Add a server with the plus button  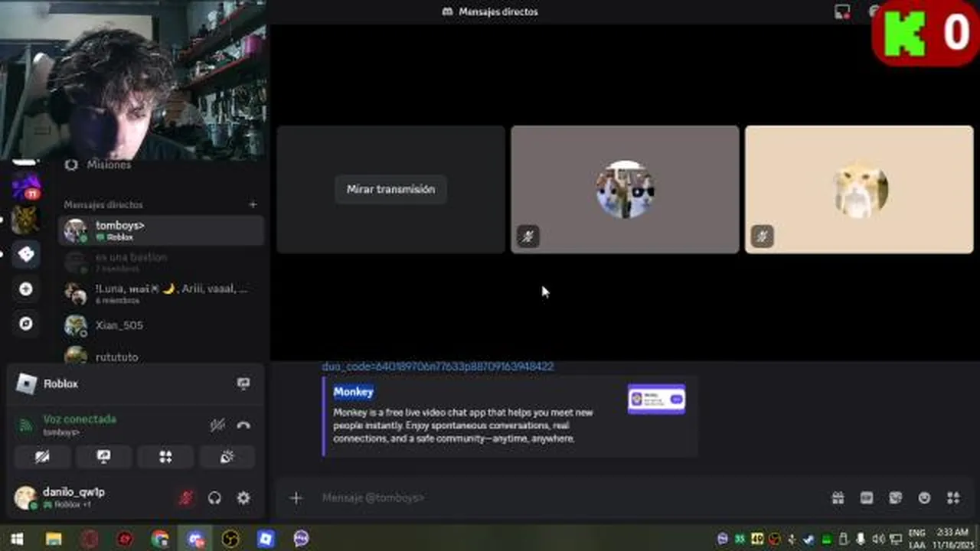(x=26, y=289)
